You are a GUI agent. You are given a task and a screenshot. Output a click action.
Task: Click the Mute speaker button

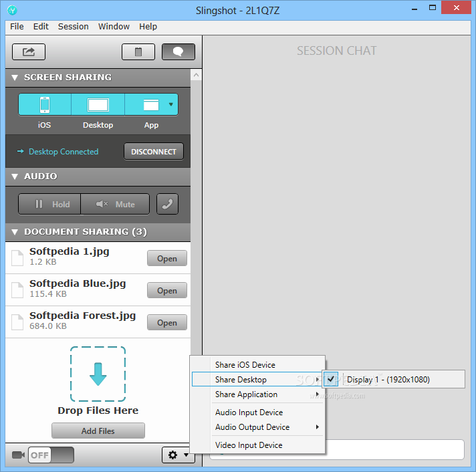point(115,204)
